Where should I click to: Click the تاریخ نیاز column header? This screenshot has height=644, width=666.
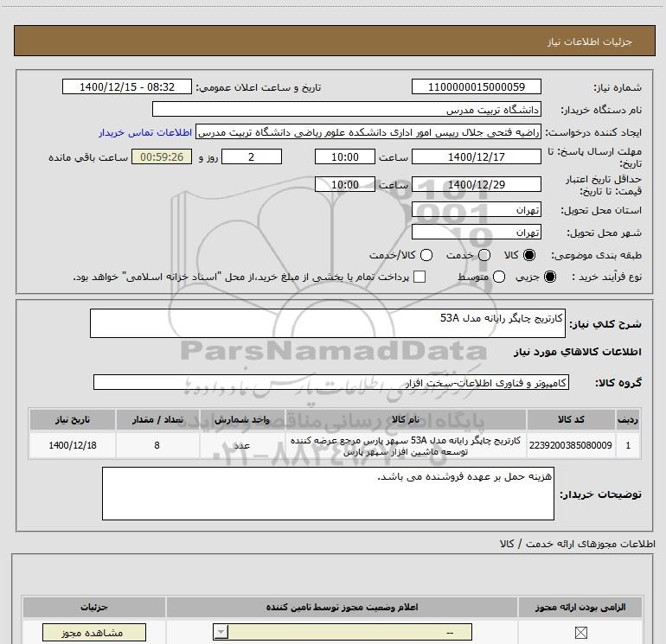72,419
